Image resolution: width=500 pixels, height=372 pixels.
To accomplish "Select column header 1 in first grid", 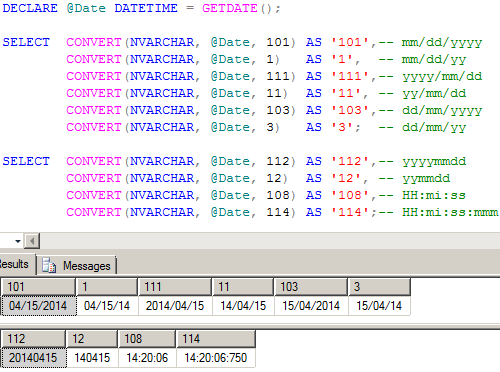I will 107,287.
